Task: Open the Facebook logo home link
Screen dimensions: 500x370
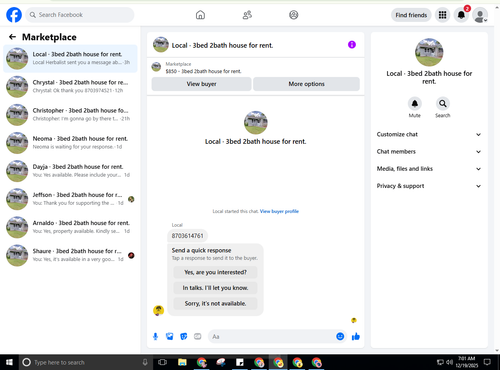Action: point(14,15)
